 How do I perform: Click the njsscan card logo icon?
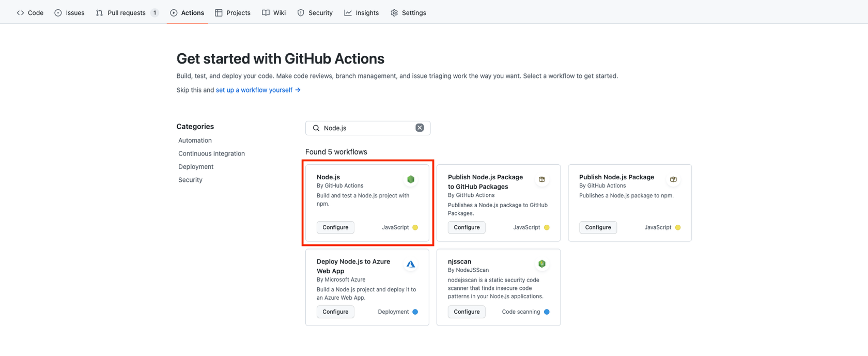tap(542, 264)
